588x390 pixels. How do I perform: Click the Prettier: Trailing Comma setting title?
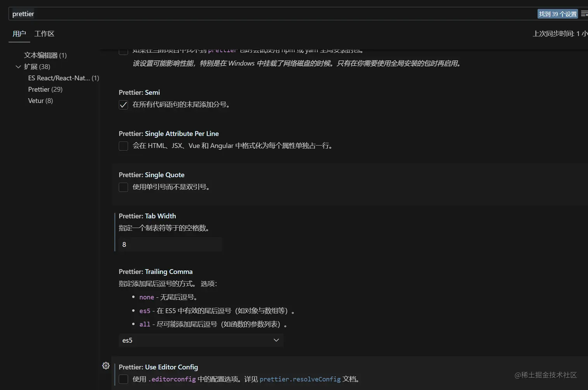(x=156, y=271)
